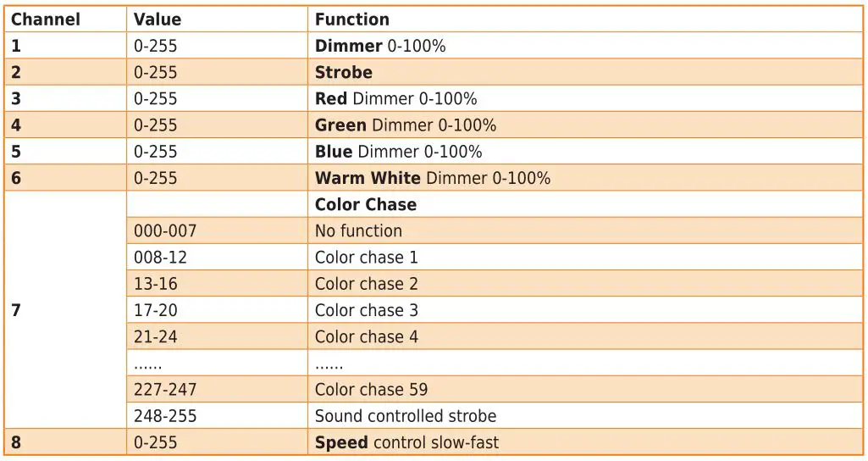The width and height of the screenshot is (868, 461).
Task: Select the "Blue Dimmer 0-100%" cell
Action: 398,151
